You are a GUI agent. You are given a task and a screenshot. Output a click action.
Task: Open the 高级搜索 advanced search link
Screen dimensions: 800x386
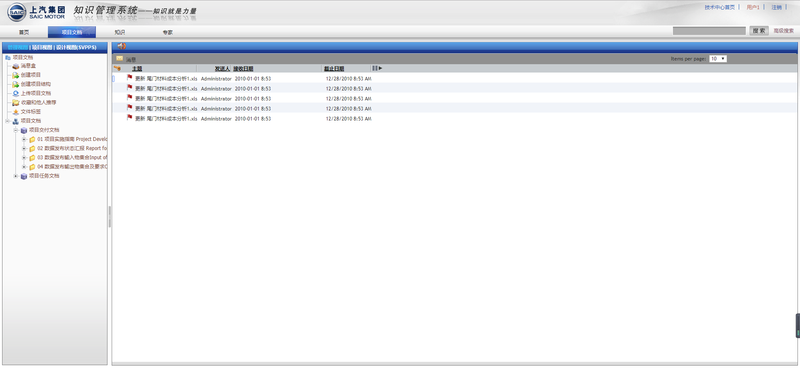coord(783,31)
